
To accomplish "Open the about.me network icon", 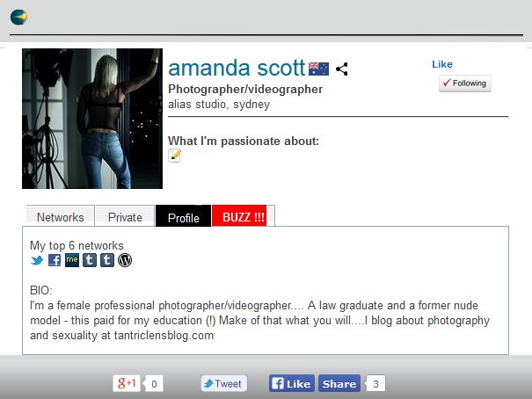I will click(x=72, y=260).
